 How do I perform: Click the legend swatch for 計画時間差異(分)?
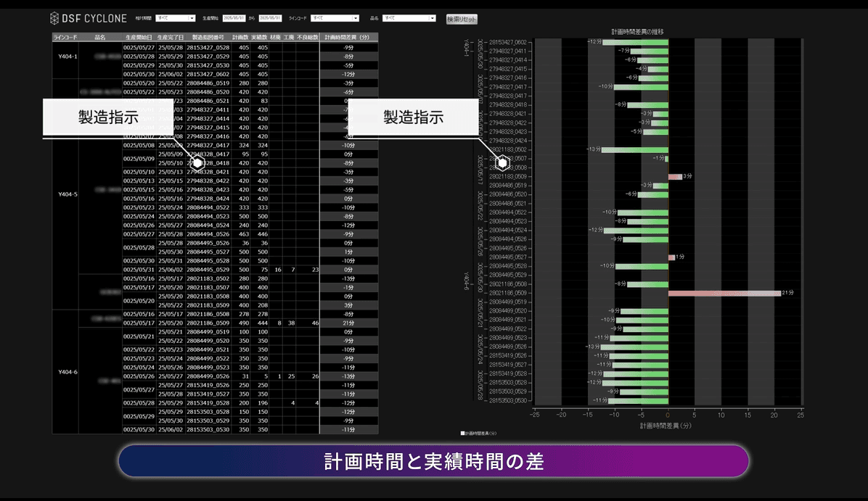(463, 434)
